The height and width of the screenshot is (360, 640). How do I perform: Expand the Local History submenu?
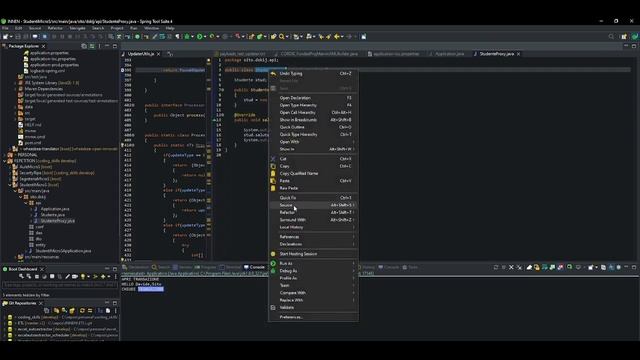313,227
